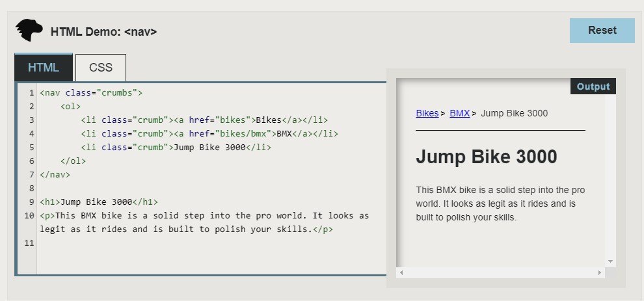This screenshot has width=644, height=301.
Task: Click line number 8 in the gutter
Action: [x=32, y=189]
